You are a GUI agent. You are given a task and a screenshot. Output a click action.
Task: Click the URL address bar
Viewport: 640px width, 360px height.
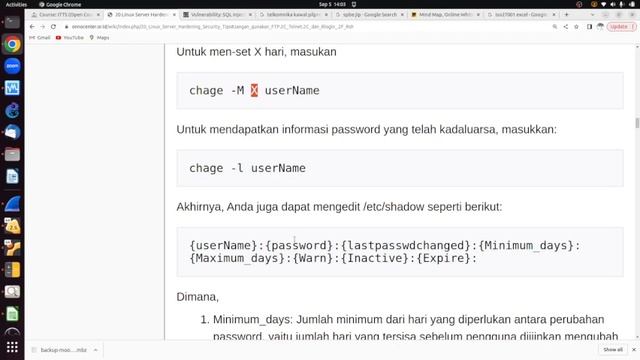306,27
